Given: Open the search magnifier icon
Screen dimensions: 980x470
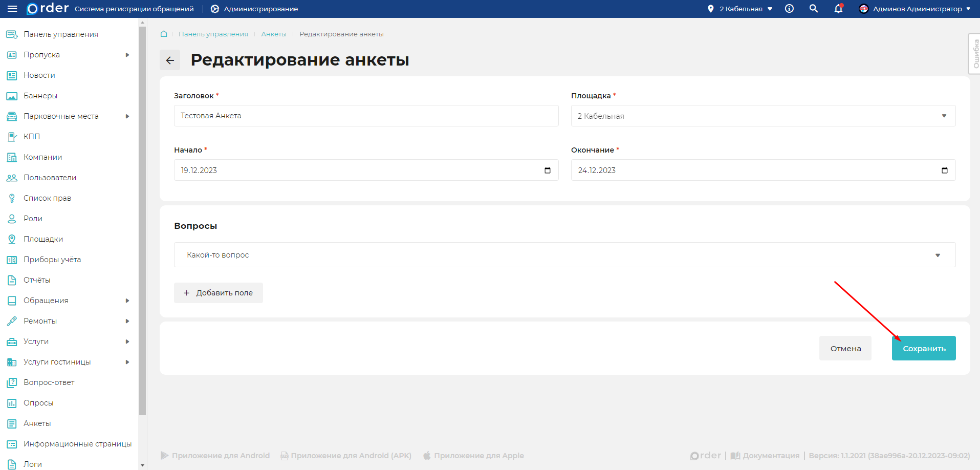Looking at the screenshot, I should [x=813, y=9].
